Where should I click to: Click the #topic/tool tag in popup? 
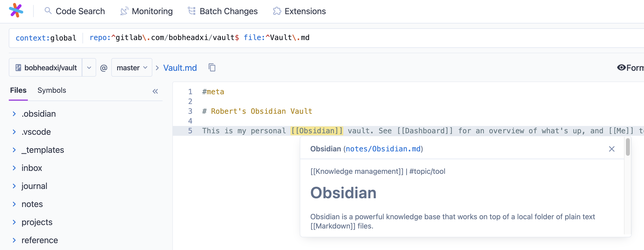[427, 171]
